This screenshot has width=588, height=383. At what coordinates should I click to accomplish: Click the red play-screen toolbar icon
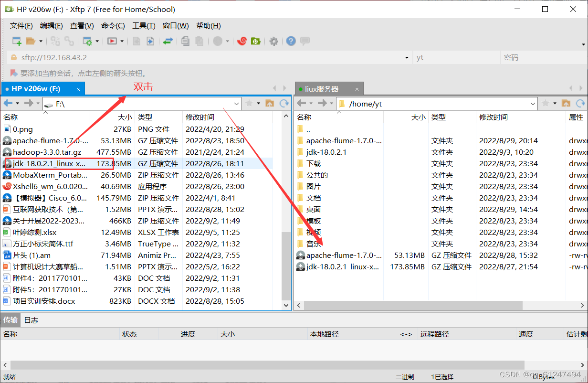point(112,41)
